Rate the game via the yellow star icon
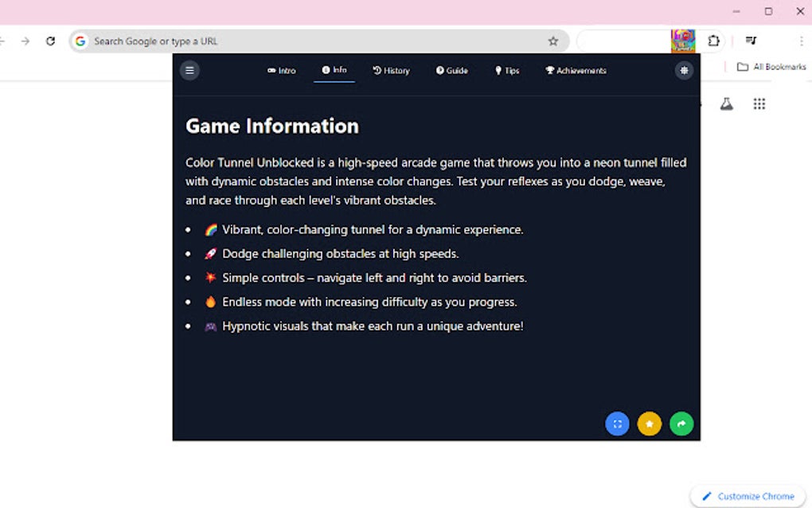This screenshot has width=812, height=508. pos(649,424)
